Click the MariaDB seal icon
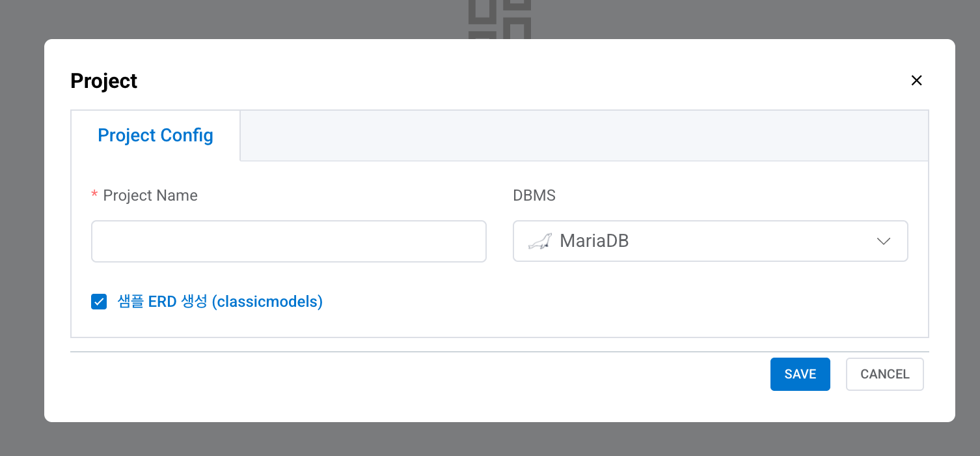980x456 pixels. (539, 241)
